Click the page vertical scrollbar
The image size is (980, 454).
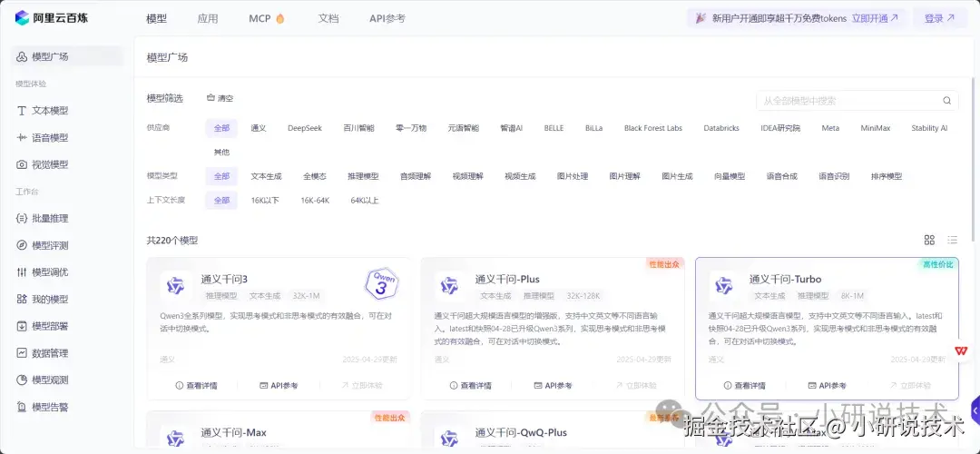point(973,158)
